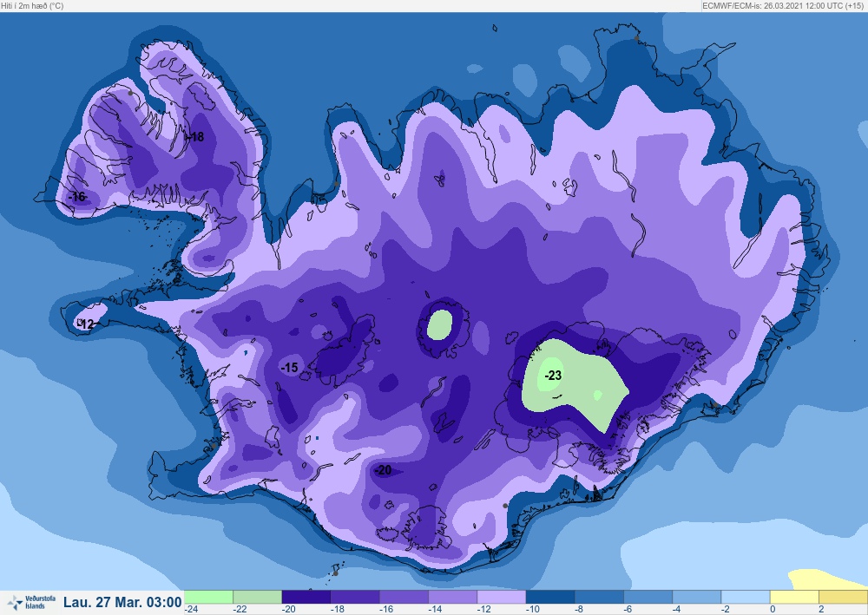Click the -4 legend value
The width and height of the screenshot is (868, 615).
(678, 609)
